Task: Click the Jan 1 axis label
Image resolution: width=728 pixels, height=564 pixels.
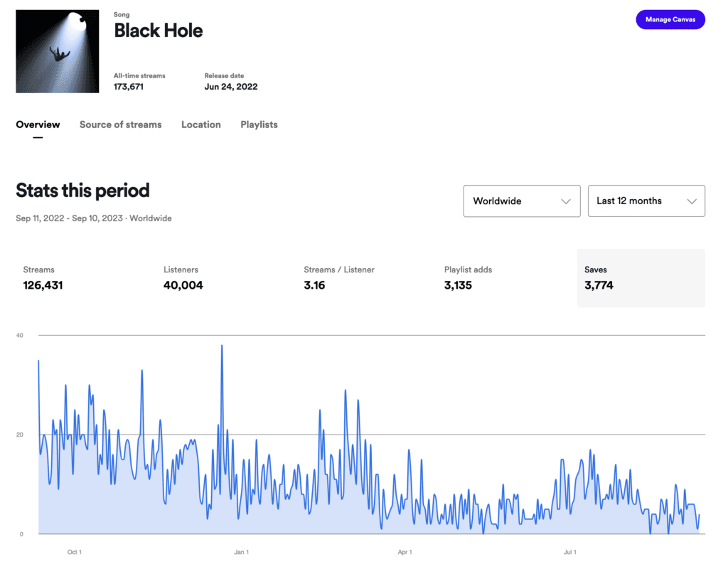Action: click(242, 552)
